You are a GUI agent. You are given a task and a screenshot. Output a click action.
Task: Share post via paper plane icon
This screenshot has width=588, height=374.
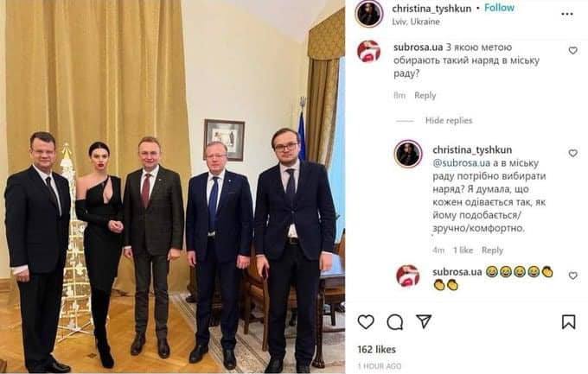point(424,321)
